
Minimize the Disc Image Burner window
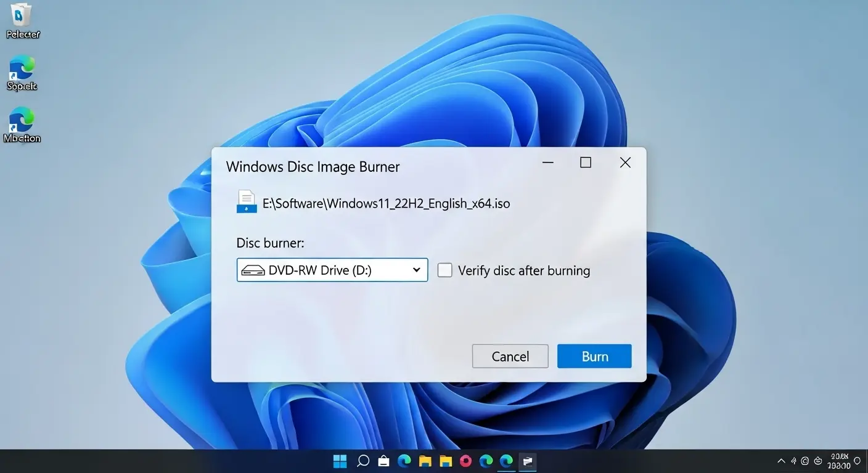click(548, 163)
